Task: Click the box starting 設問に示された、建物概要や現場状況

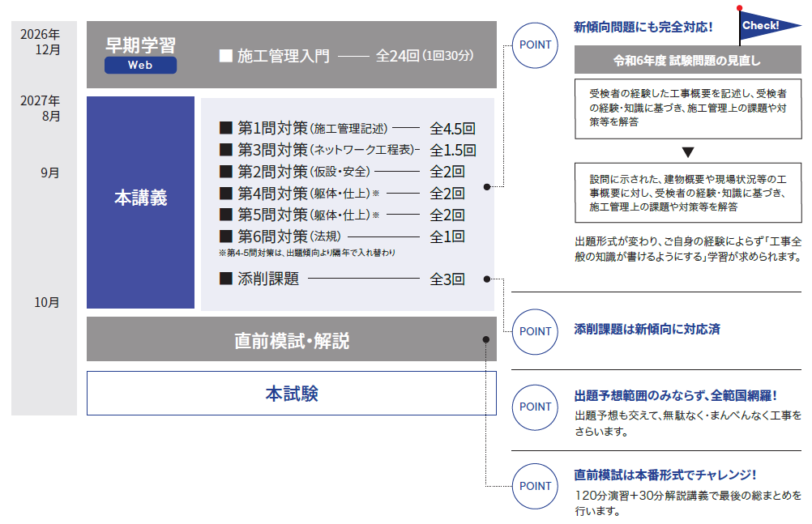Action: (x=688, y=193)
